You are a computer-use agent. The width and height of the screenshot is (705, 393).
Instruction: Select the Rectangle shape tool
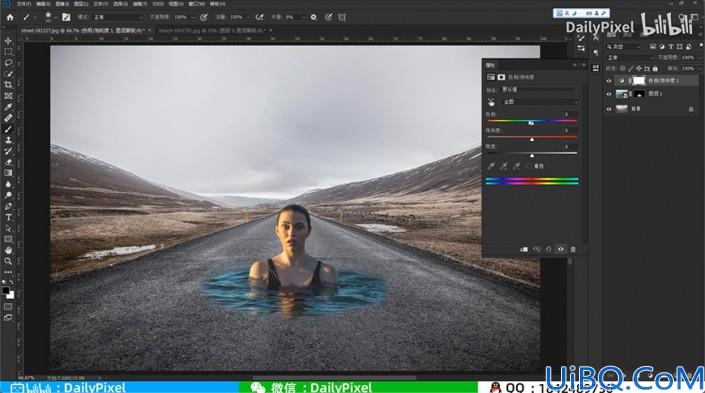(x=8, y=239)
